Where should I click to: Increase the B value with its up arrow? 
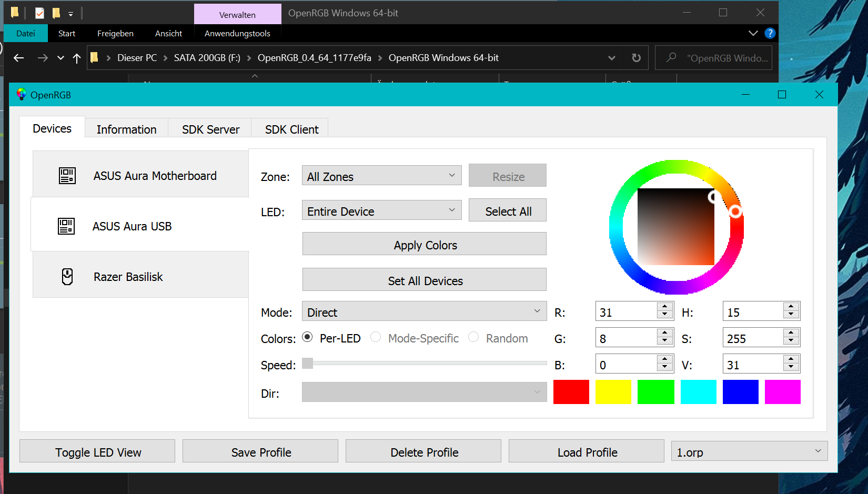[665, 359]
